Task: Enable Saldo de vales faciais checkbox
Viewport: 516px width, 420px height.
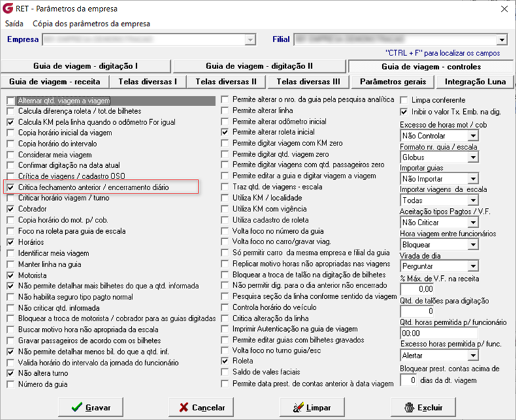Action: (x=225, y=372)
